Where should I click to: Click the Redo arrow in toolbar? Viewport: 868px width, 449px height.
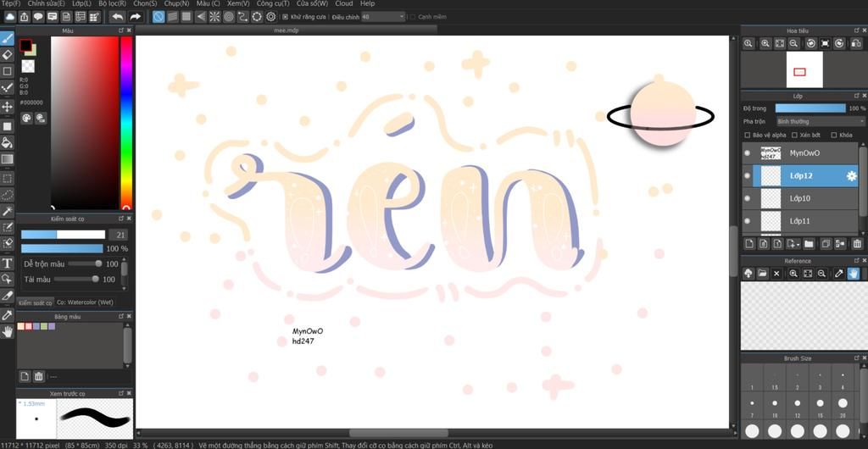point(135,17)
